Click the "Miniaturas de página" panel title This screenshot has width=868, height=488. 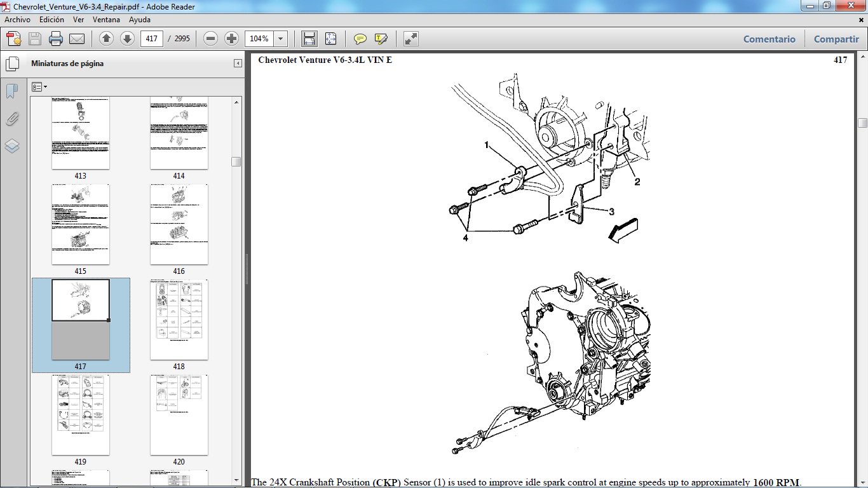tap(67, 64)
